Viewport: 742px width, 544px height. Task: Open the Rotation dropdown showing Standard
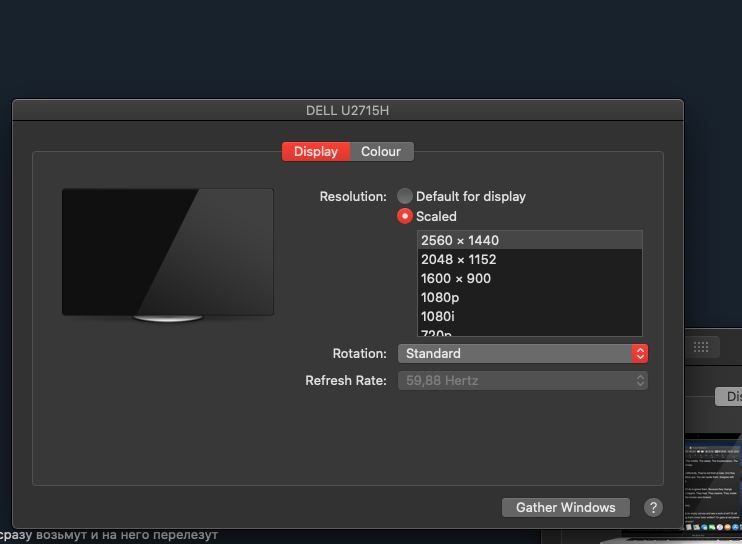[523, 353]
